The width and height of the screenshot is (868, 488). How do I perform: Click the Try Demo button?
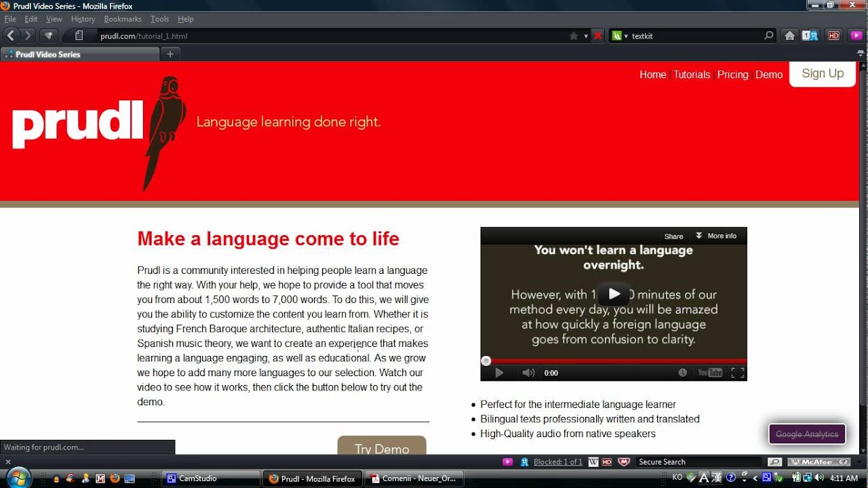[x=382, y=446]
